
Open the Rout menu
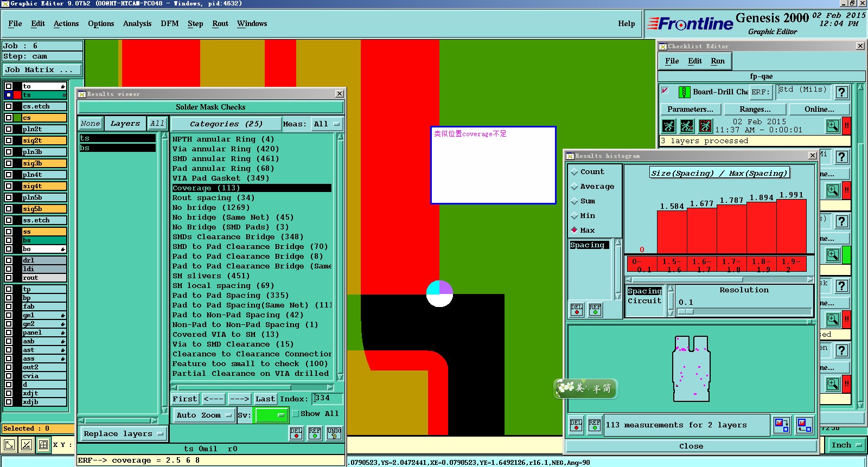tap(220, 24)
